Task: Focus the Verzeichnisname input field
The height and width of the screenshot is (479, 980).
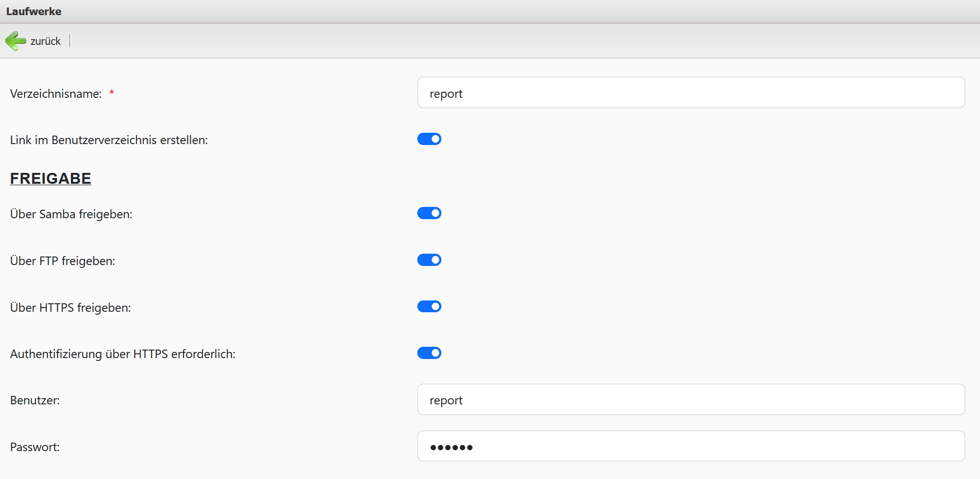Action: tap(691, 93)
